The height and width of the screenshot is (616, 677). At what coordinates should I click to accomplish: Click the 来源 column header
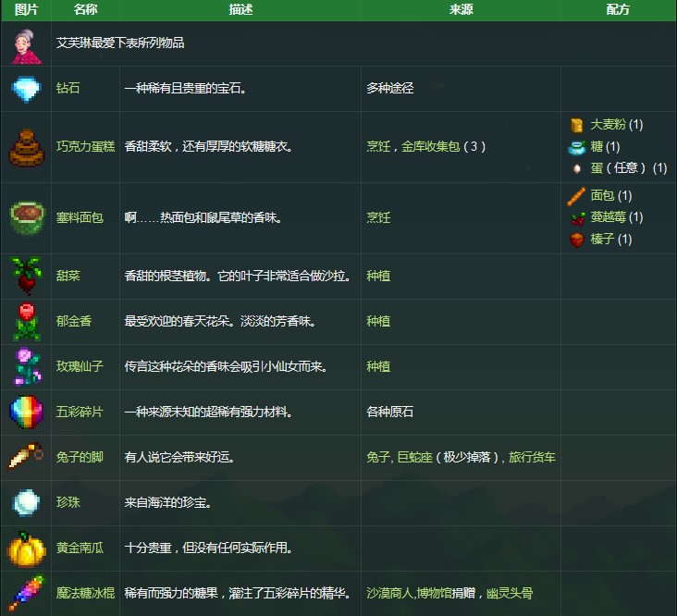461,9
